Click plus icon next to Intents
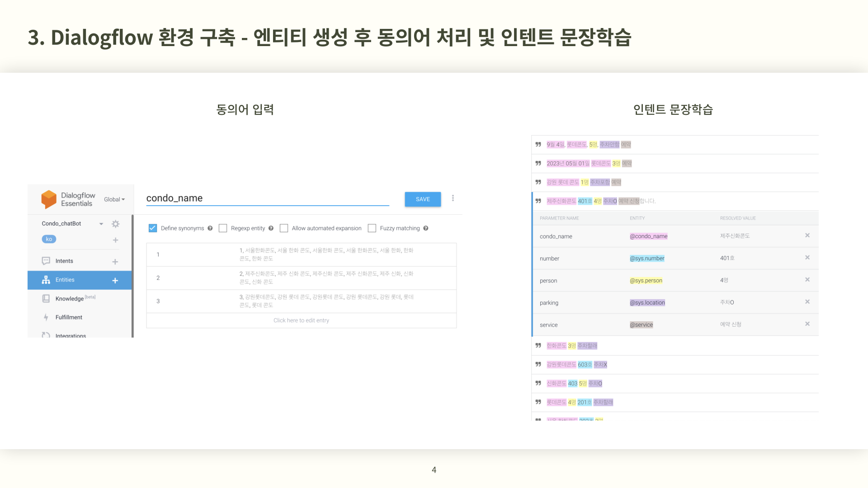The width and height of the screenshot is (868, 488). pyautogui.click(x=115, y=262)
